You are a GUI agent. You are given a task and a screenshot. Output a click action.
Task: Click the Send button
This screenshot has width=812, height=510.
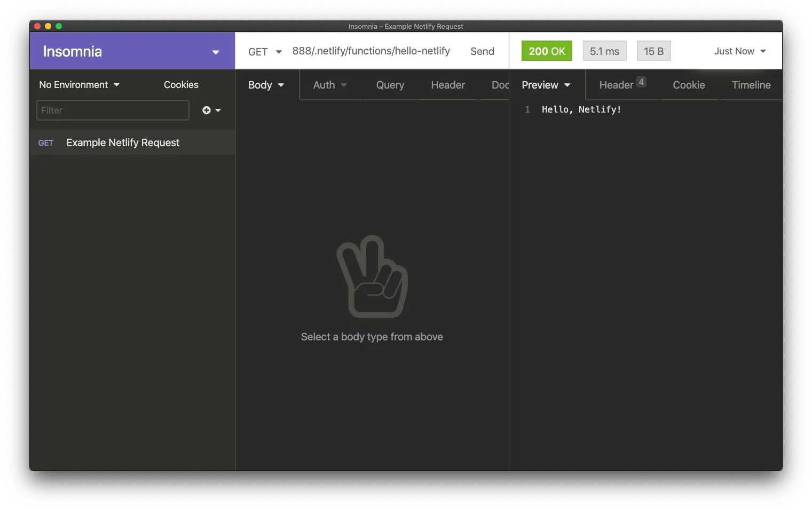[482, 51]
